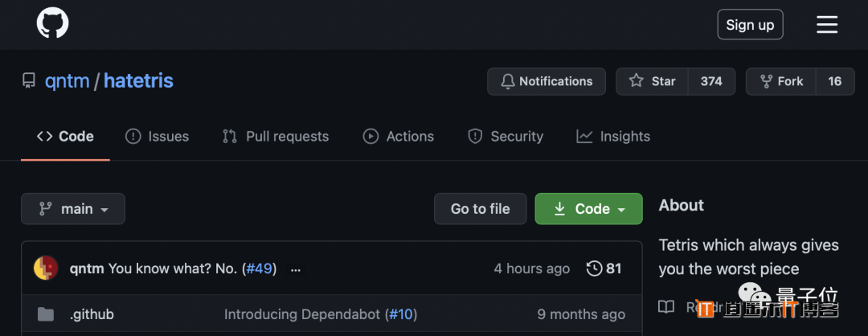Click the Sign up button
This screenshot has width=868, height=336.
click(750, 24)
